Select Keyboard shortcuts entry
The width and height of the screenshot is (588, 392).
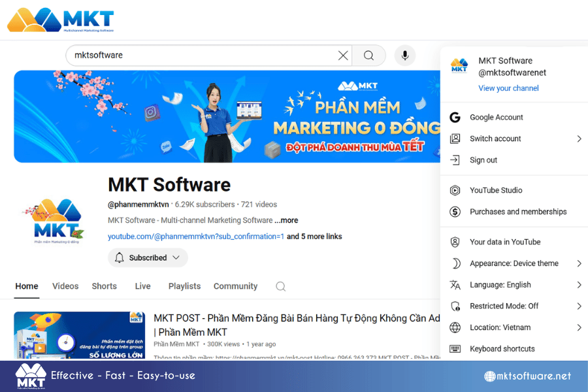(514, 349)
